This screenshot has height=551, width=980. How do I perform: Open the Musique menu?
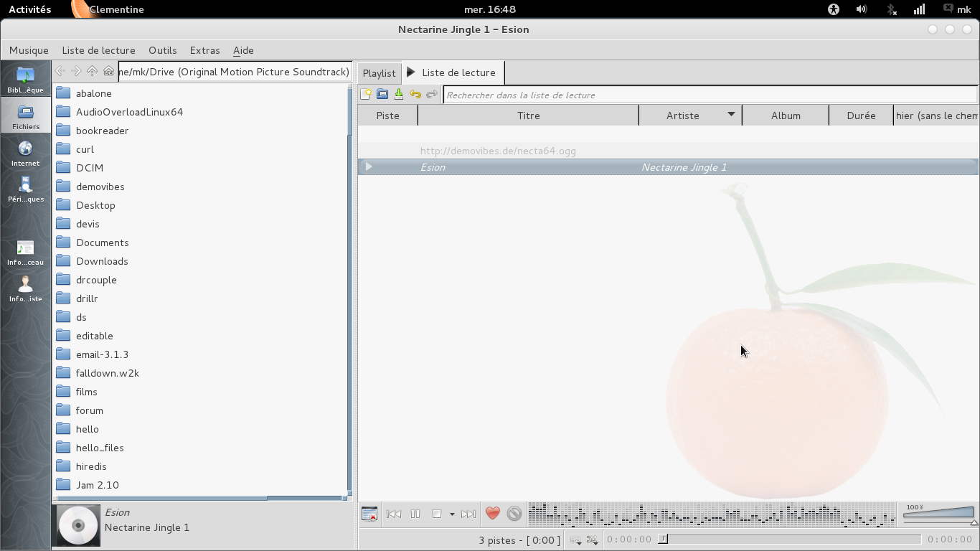click(29, 50)
